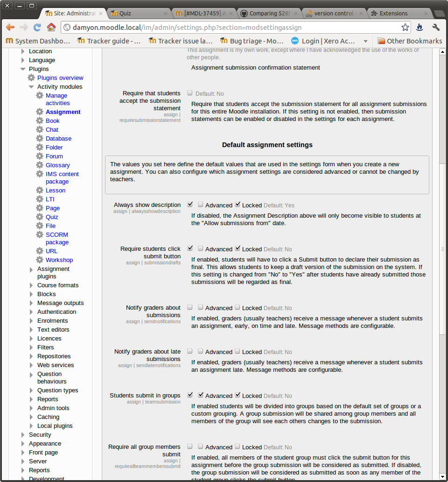Click the gear icon beside Manage activities
The image size is (448, 482).
pos(40,95)
